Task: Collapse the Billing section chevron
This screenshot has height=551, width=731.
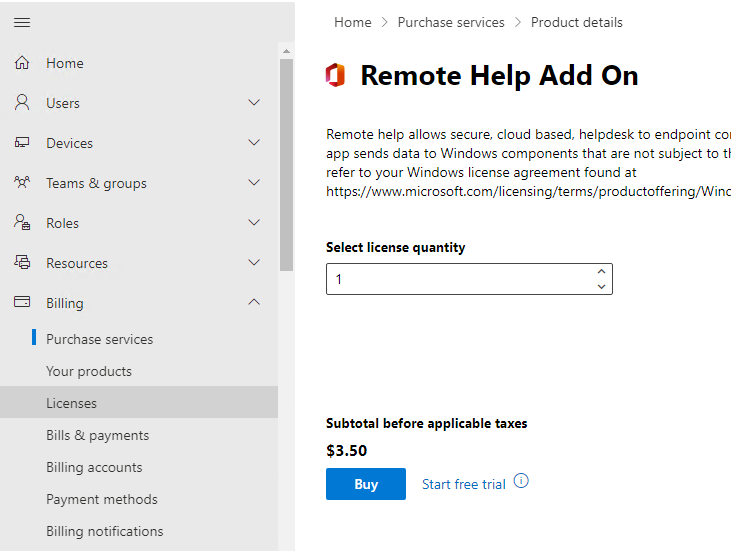Action: point(254,302)
